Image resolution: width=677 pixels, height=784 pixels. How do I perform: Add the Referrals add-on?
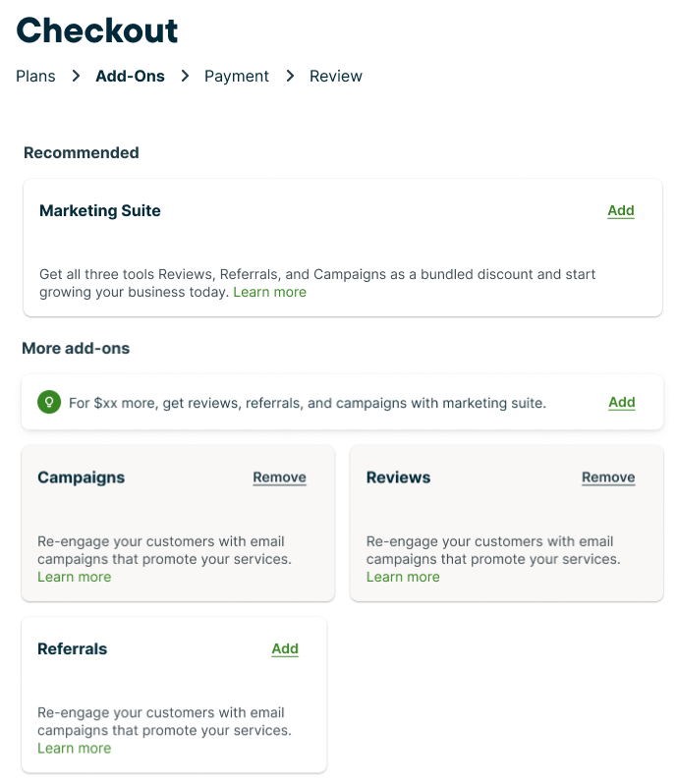[x=285, y=648]
